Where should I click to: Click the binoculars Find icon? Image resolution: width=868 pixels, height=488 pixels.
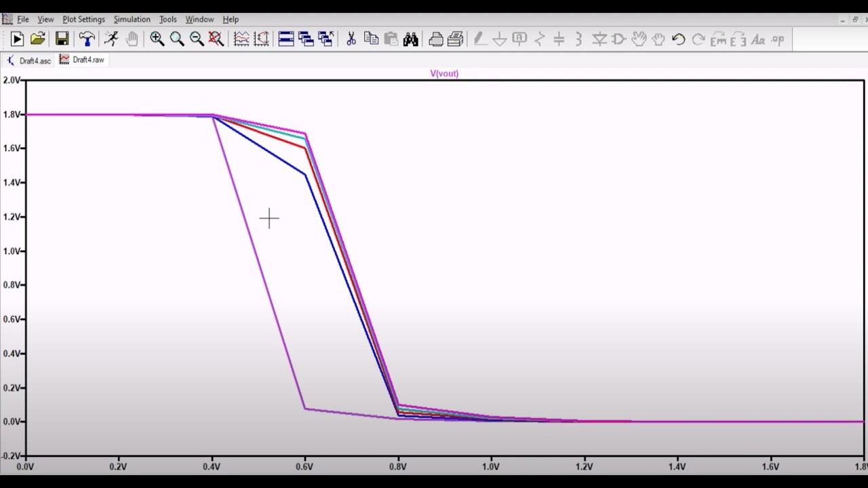tap(410, 39)
